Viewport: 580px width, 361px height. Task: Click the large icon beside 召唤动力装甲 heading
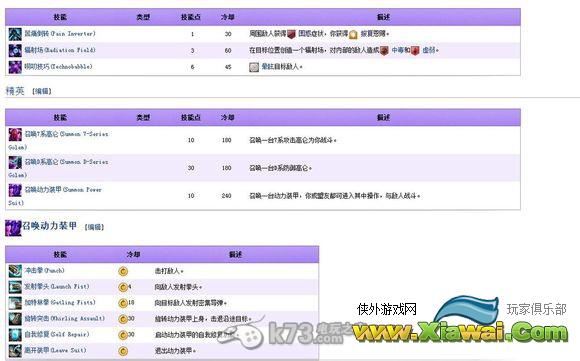(13, 227)
